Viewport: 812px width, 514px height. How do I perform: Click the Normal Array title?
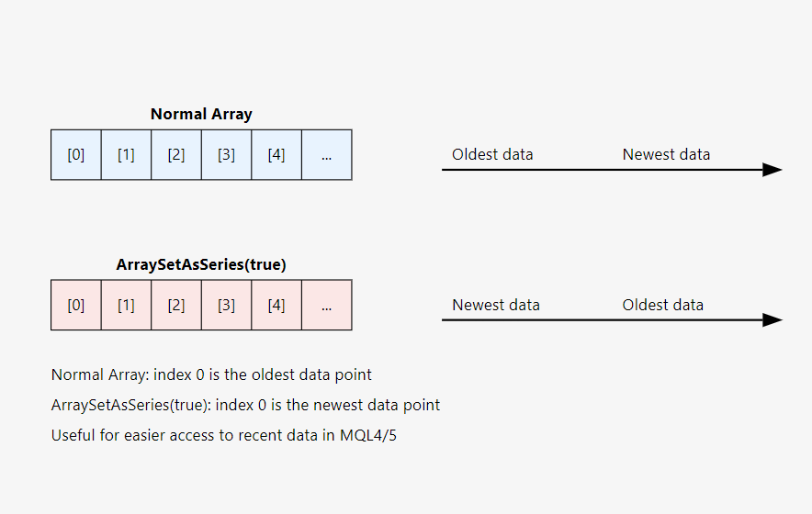(201, 114)
